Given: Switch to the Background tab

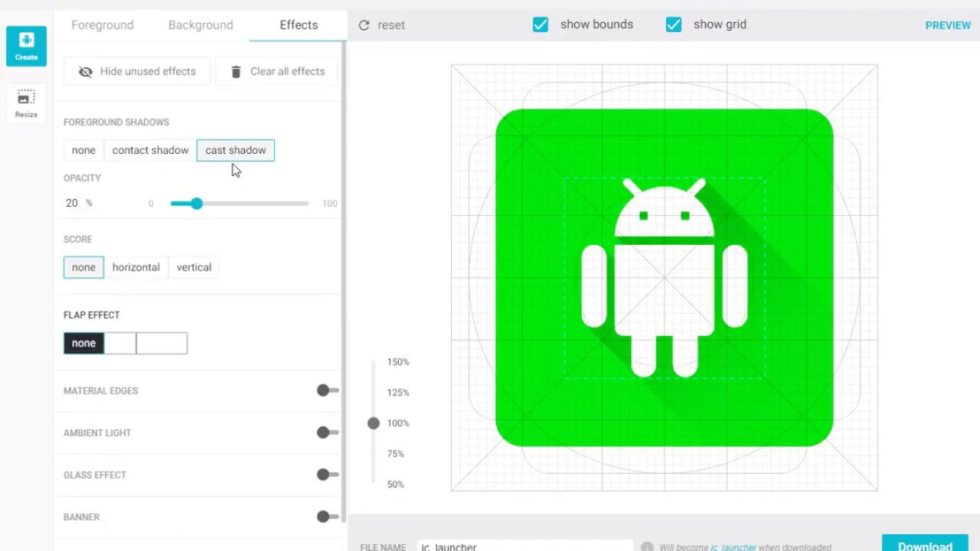Looking at the screenshot, I should [x=201, y=24].
